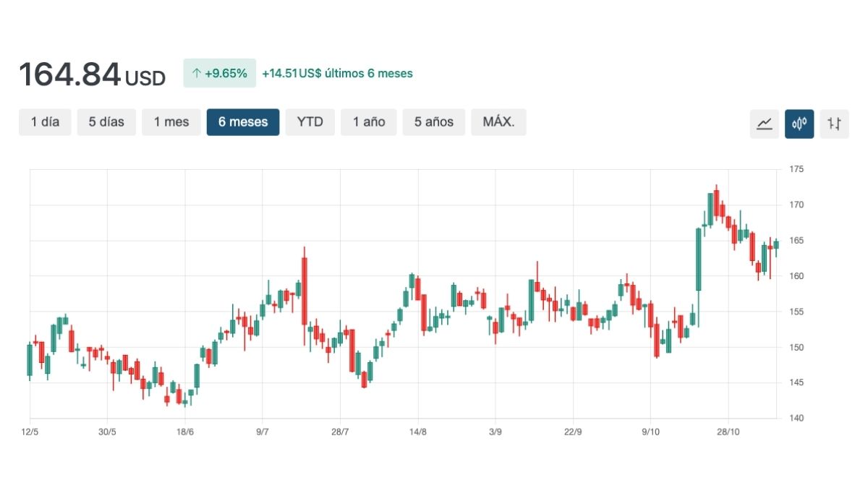Select the candlestick chart type icon

click(799, 124)
